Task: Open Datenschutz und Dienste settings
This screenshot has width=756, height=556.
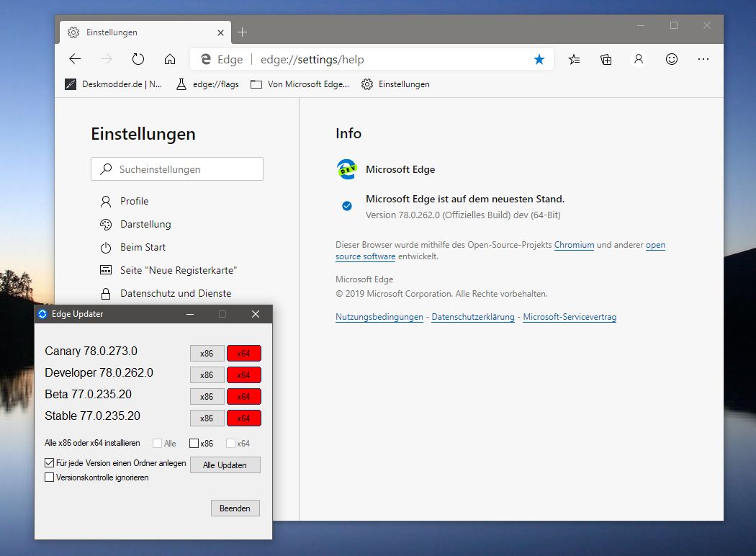Action: 166,293
